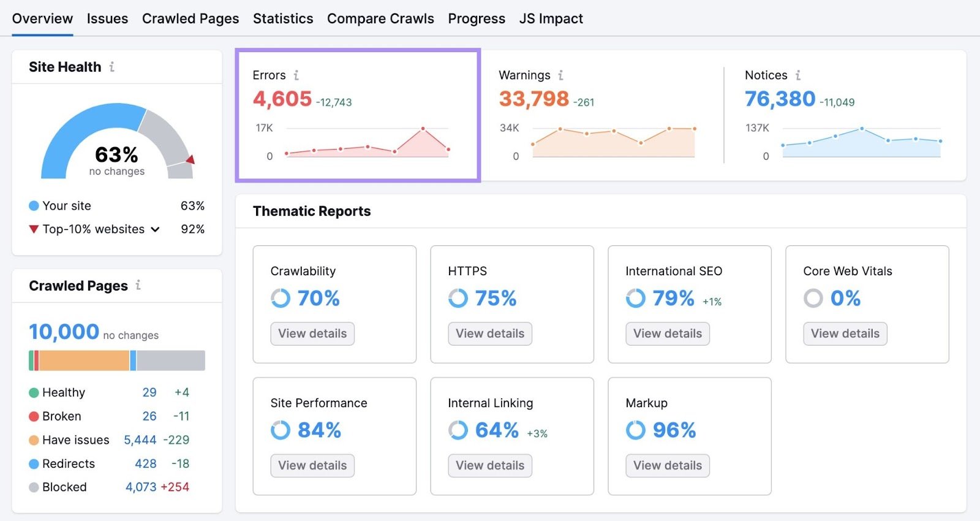Viewport: 980px width, 521px height.
Task: Click the orange Have issues bar segment
Action: pos(84,360)
